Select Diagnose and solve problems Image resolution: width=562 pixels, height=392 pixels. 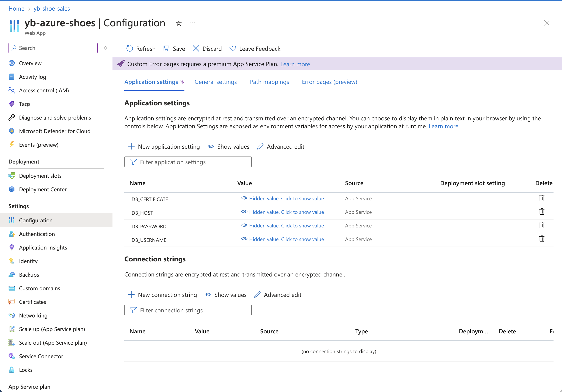click(x=55, y=117)
